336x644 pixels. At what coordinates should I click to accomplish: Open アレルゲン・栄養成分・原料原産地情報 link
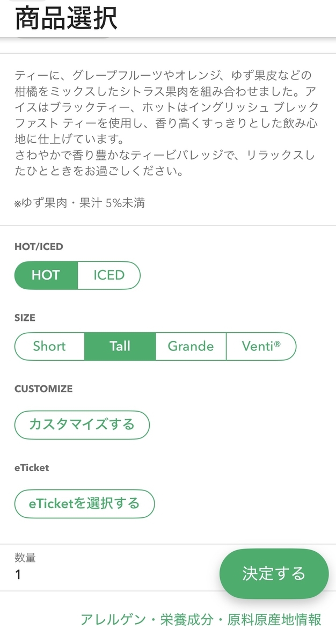click(201, 619)
